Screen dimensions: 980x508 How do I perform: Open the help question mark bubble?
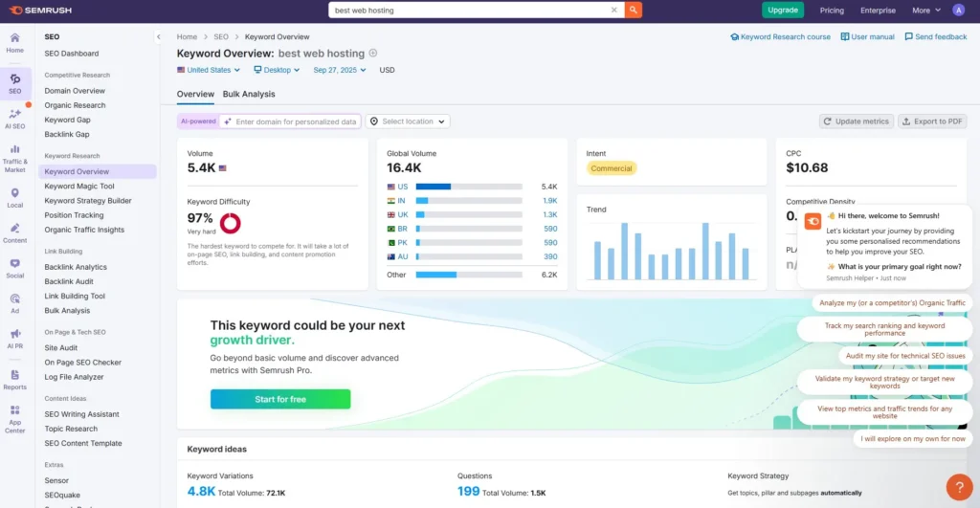[x=959, y=487]
